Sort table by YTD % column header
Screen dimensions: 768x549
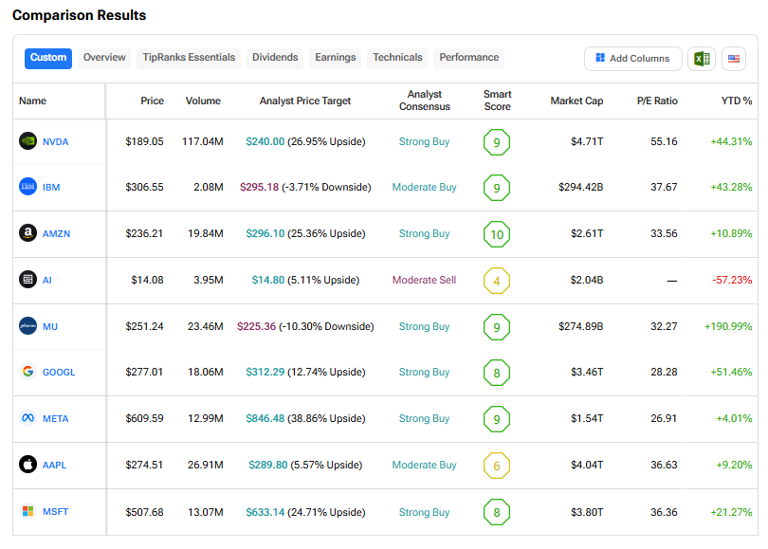click(x=736, y=101)
